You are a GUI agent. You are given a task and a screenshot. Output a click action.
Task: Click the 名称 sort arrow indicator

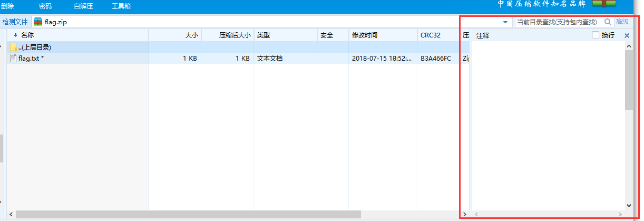(x=15, y=35)
